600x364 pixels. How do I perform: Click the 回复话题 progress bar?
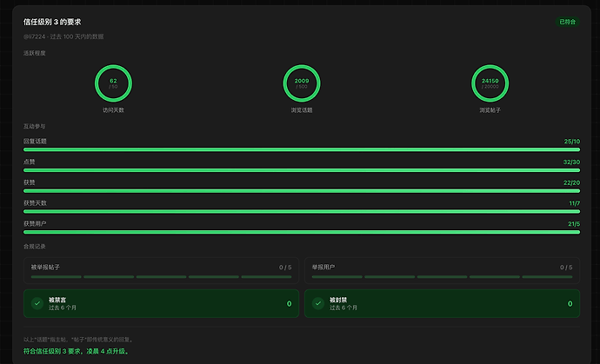[302, 149]
